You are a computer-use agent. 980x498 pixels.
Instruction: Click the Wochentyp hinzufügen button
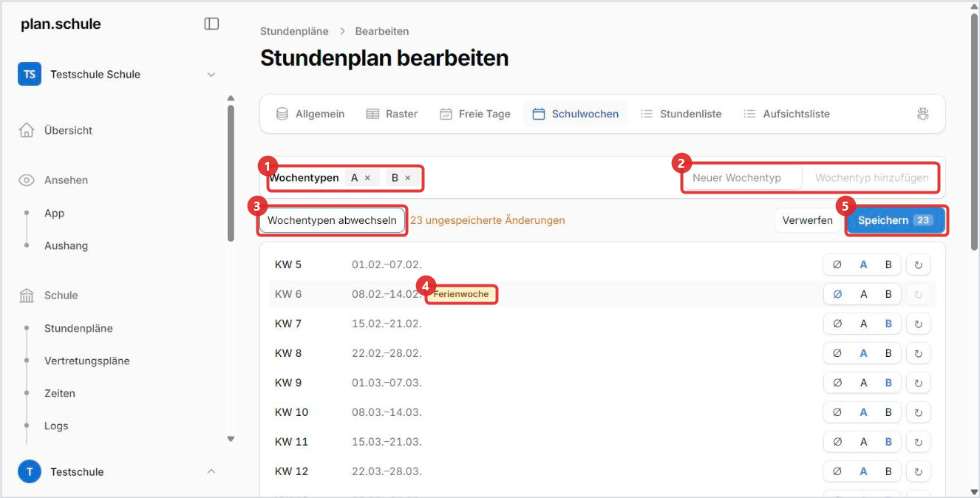pos(871,178)
